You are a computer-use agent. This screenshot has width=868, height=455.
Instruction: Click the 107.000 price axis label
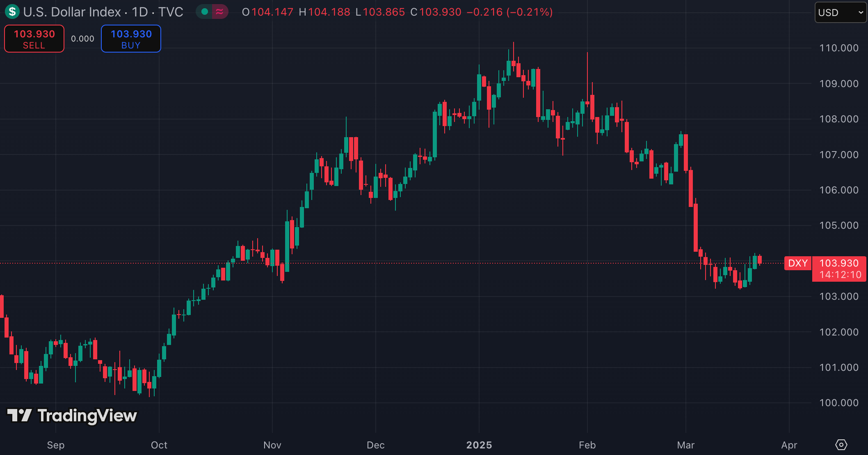pyautogui.click(x=839, y=155)
